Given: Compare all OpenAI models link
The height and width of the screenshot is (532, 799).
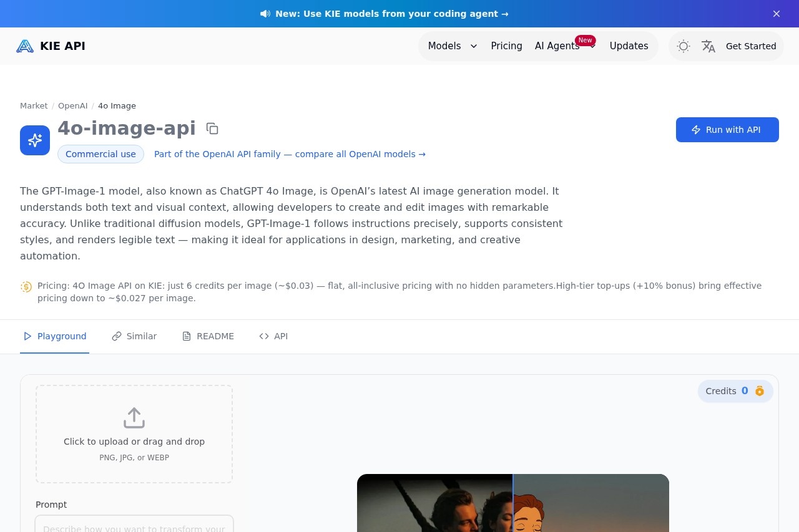Looking at the screenshot, I should pyautogui.click(x=290, y=154).
